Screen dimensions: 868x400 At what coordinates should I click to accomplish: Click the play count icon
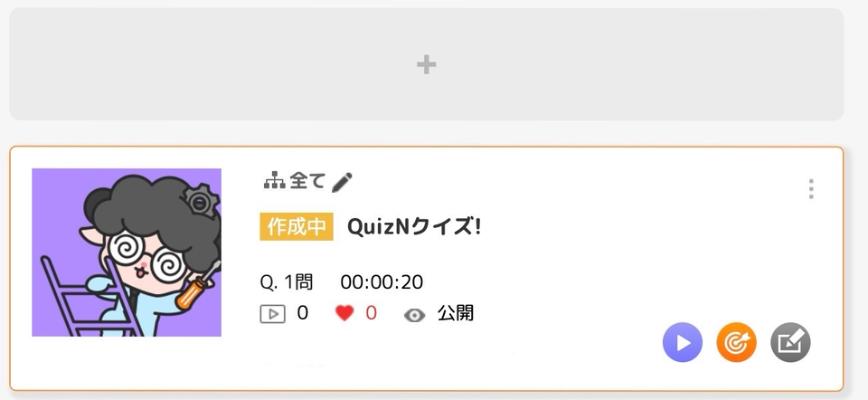(x=273, y=314)
